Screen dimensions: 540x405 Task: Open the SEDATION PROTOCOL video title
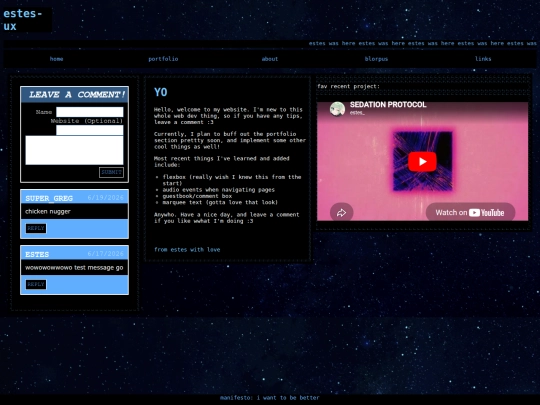(x=388, y=105)
